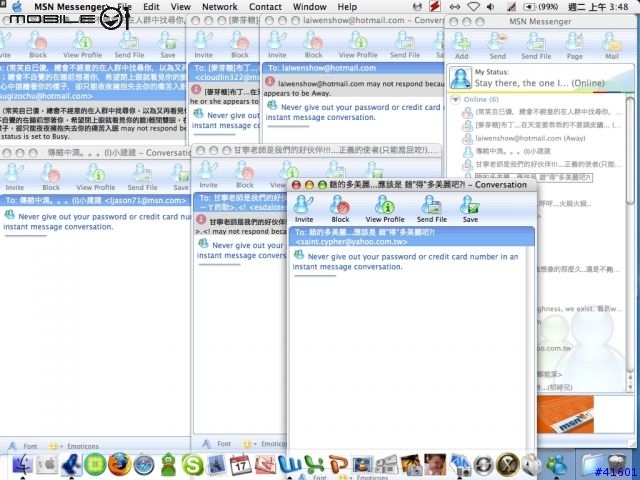
Task: Open the Window menu
Action: point(309,7)
